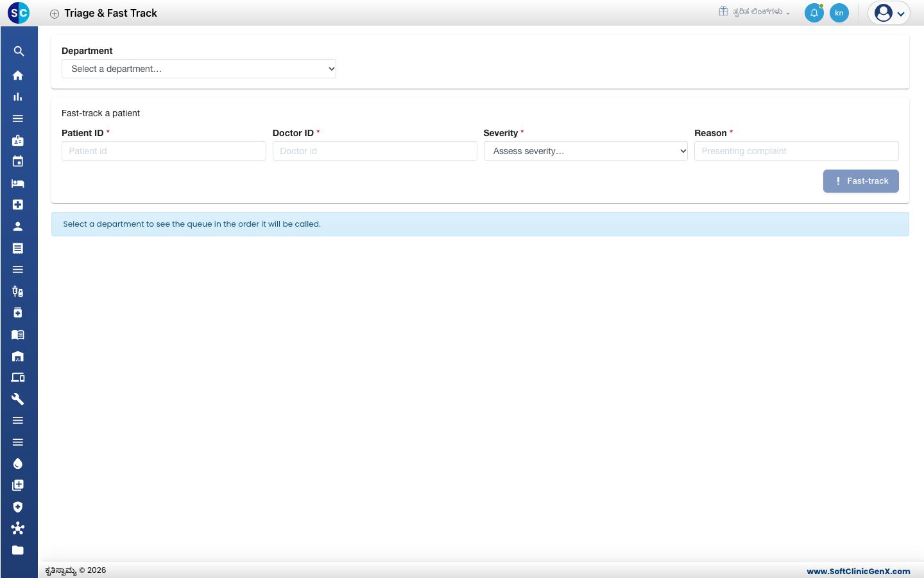Click the Triage & Fast Track title
The image size is (924, 578).
coord(111,13)
